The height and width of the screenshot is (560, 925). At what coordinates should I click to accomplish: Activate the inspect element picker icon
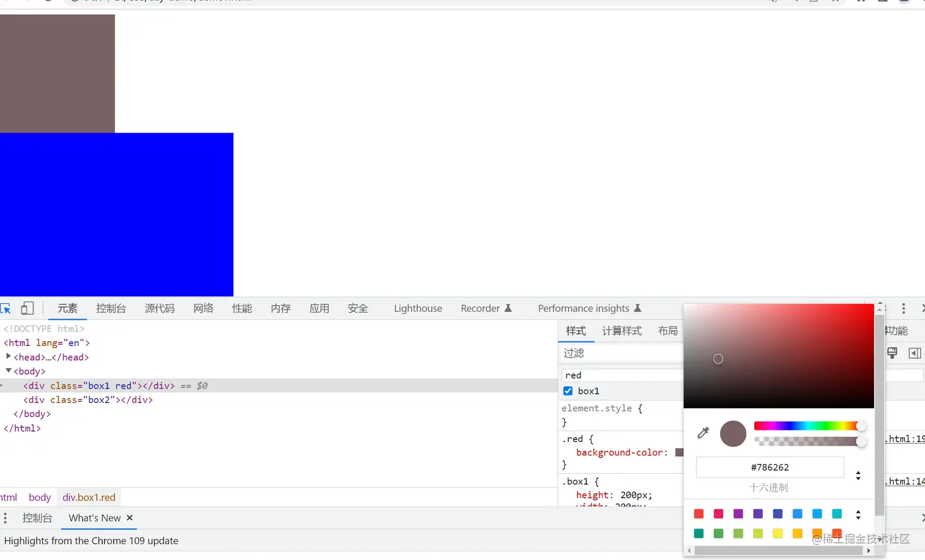(6, 309)
